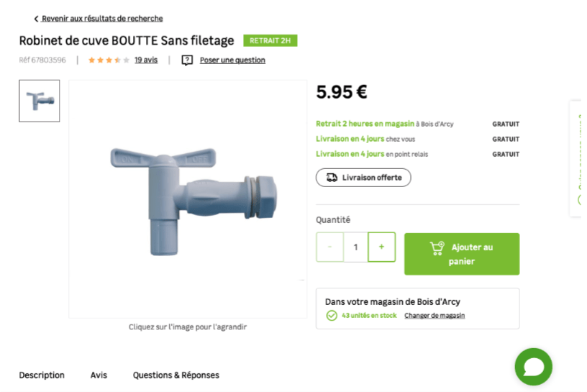587x392 pixels.
Task: Decrease quantity with the minus button
Action: pyautogui.click(x=329, y=247)
